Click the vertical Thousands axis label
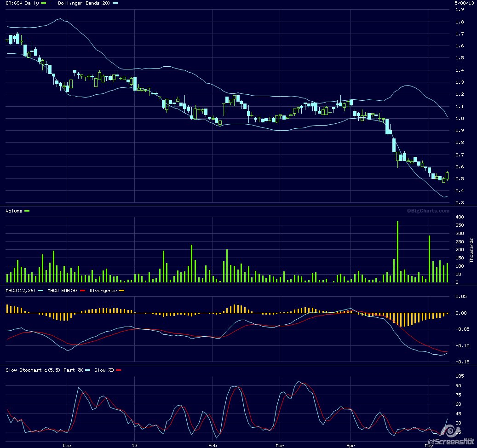477x448 pixels. click(471, 251)
